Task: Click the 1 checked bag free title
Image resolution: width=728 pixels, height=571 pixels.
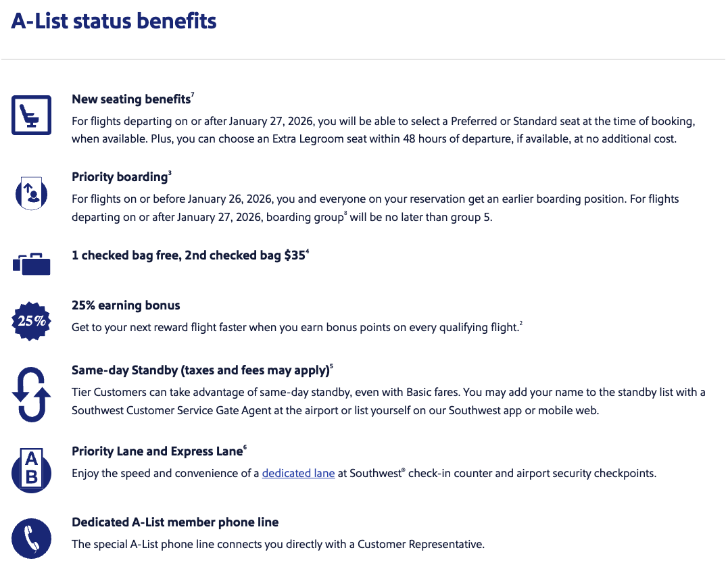Action: [188, 255]
